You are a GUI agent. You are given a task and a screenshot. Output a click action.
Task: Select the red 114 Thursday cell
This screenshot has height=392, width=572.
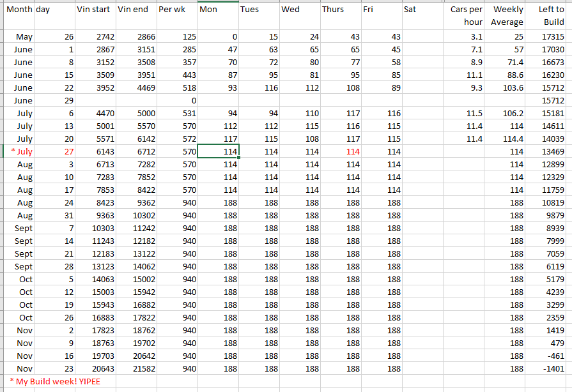[x=340, y=151]
